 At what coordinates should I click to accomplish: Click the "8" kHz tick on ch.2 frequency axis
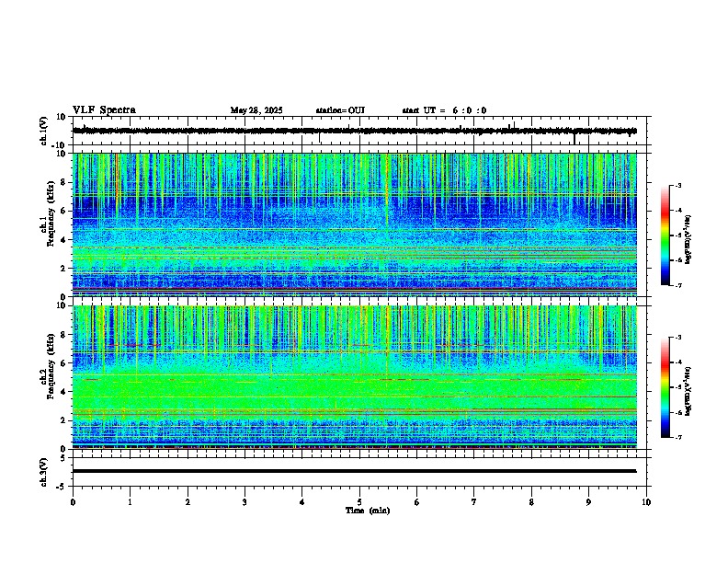(63, 335)
